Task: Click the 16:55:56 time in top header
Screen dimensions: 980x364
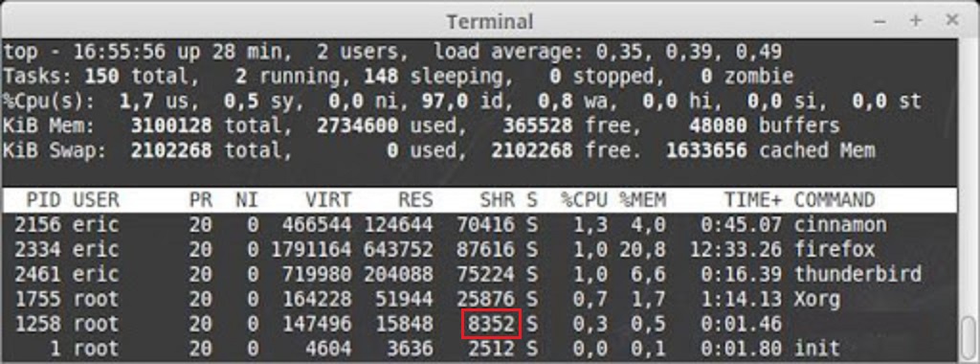Action: (x=120, y=52)
